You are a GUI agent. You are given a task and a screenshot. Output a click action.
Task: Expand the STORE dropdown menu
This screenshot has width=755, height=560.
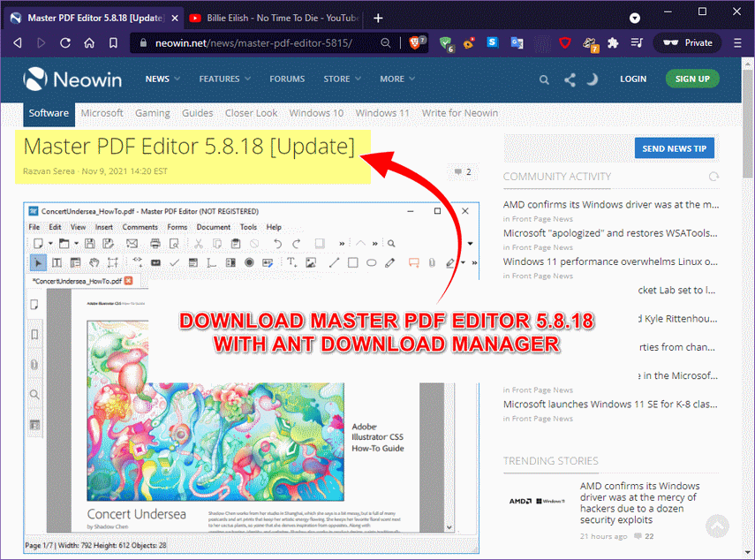point(342,79)
